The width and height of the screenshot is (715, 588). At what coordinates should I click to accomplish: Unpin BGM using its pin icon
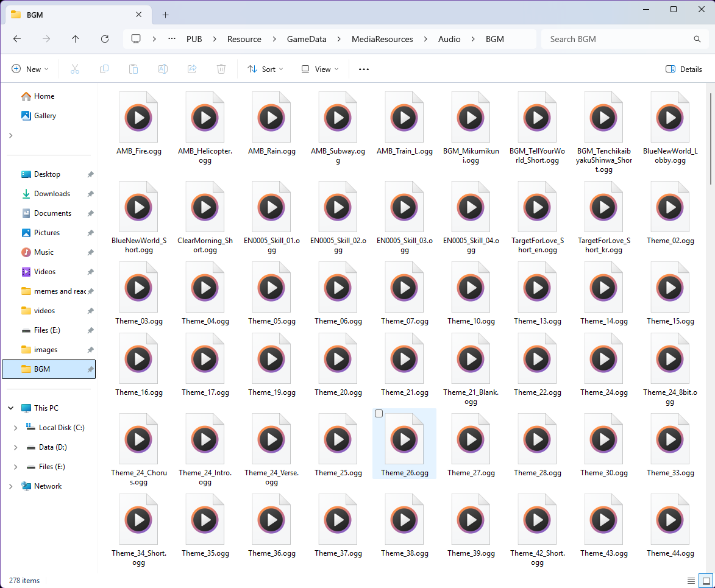[90, 369]
